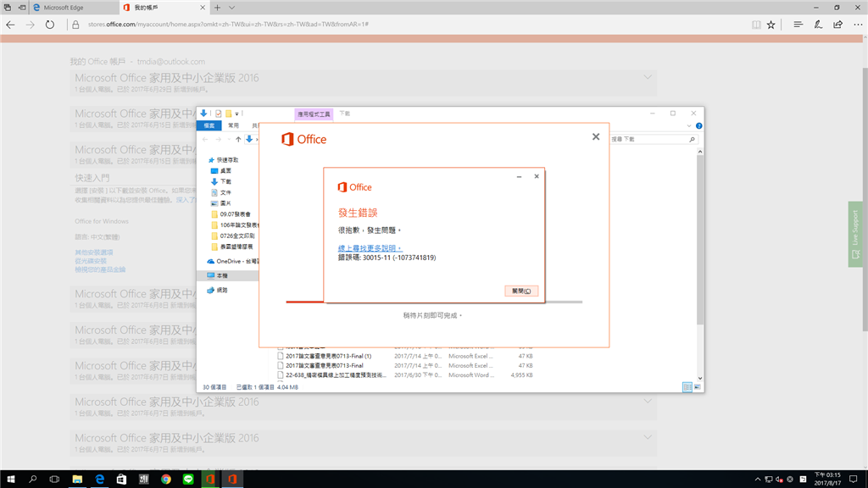Open File Explorer help icon
This screenshot has width=868, height=488.
tap(698, 126)
